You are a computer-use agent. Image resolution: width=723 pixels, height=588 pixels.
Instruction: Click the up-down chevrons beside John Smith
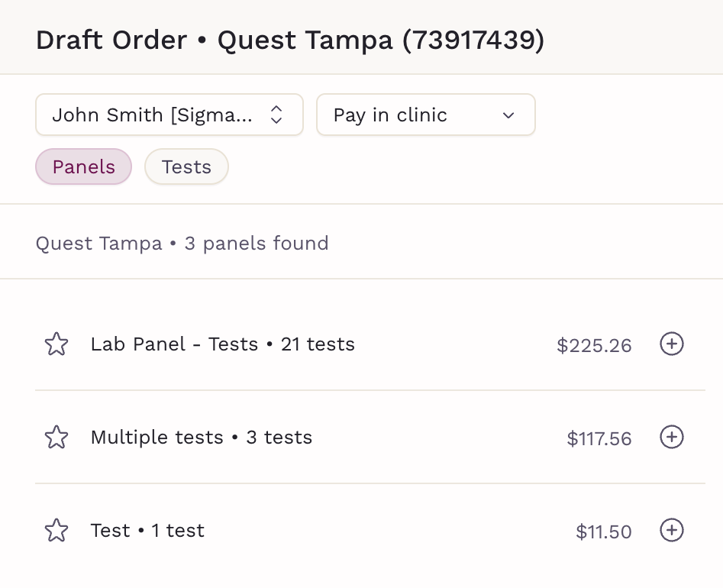pos(277,115)
